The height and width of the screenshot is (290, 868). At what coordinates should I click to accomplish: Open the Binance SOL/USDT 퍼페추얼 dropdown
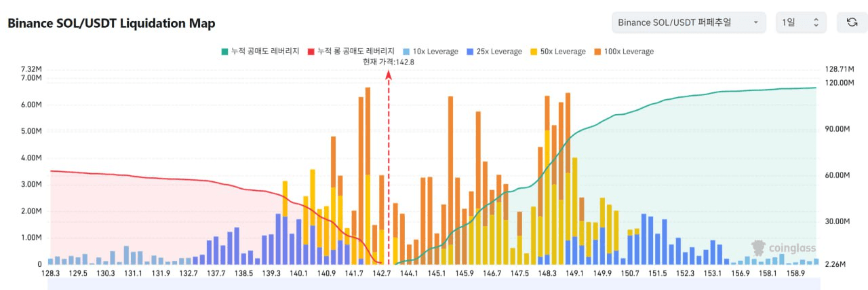point(689,22)
